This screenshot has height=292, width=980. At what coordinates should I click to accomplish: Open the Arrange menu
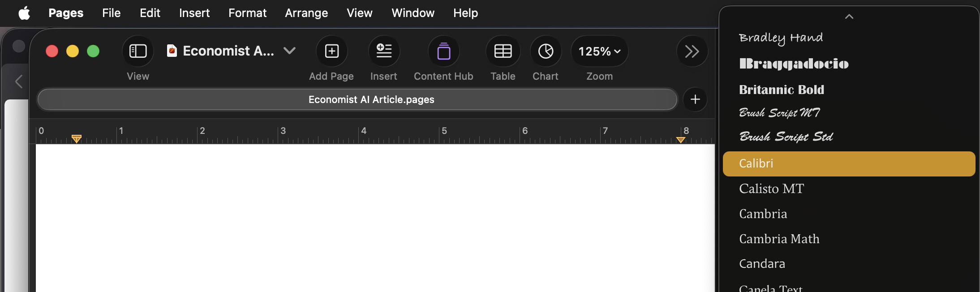306,13
